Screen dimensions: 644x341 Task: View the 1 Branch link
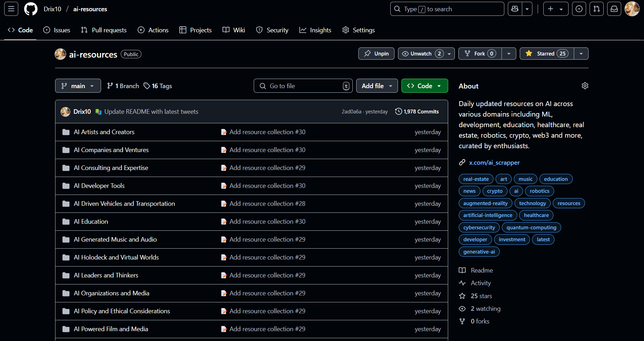[123, 86]
